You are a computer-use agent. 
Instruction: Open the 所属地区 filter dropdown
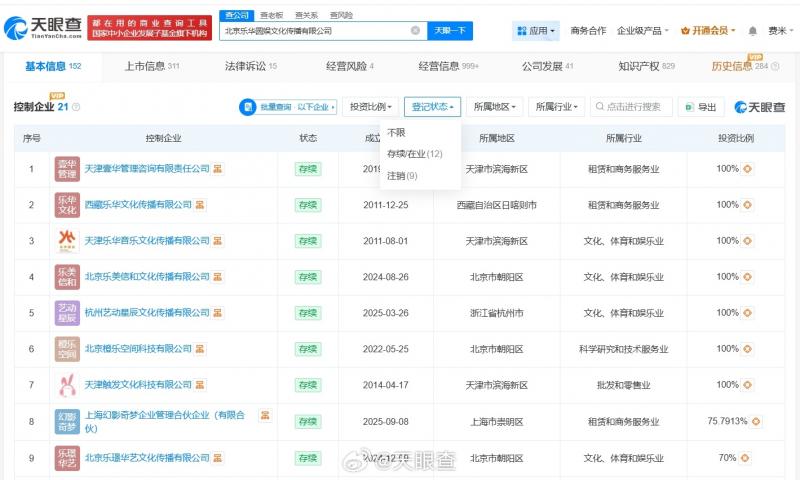click(x=496, y=107)
